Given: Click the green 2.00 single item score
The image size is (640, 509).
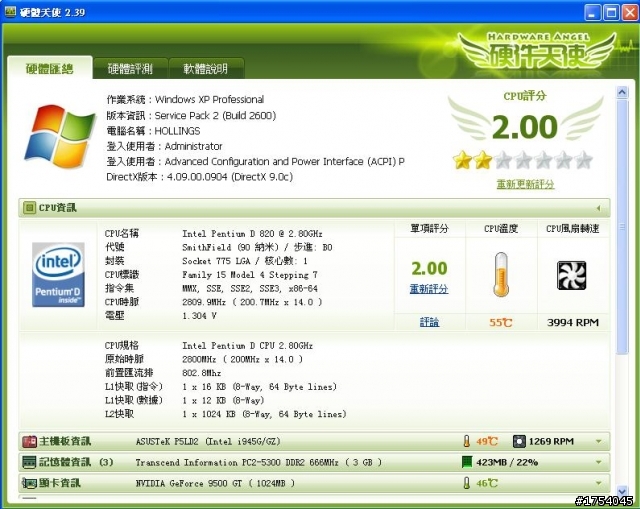Looking at the screenshot, I should click(x=429, y=268).
